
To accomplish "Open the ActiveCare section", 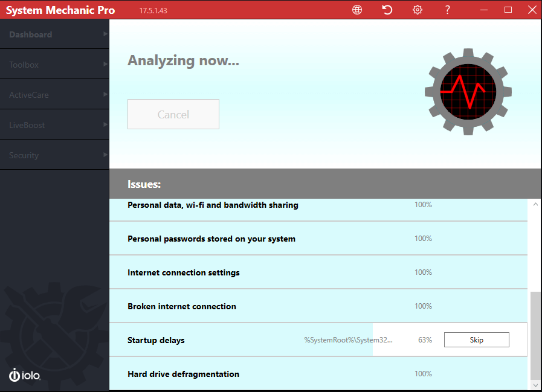I will coord(54,94).
